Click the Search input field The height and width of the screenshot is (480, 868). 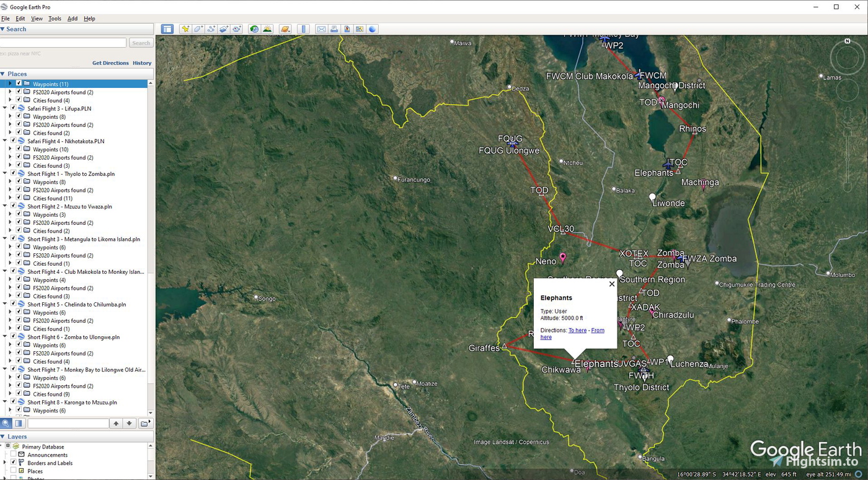click(x=63, y=43)
